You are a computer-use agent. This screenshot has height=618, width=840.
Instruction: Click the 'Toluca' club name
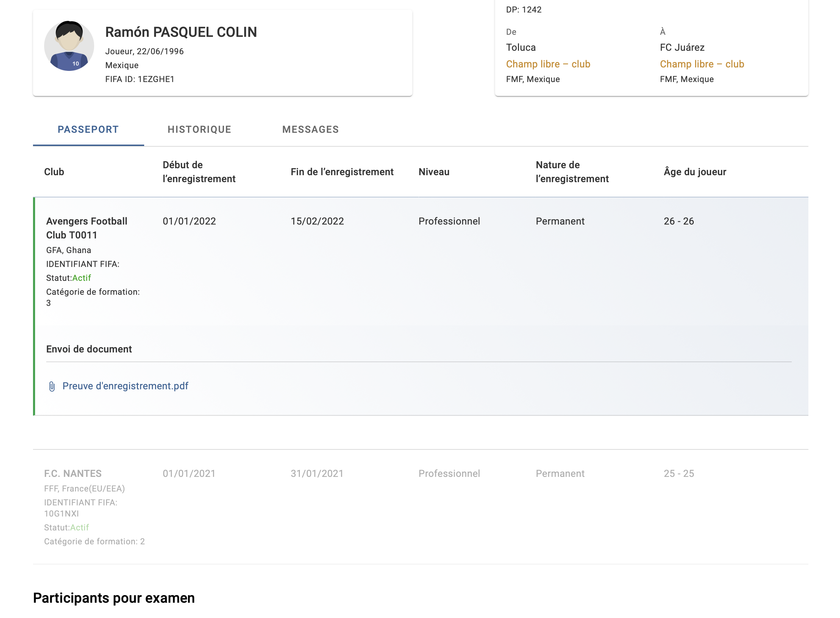[520, 48]
